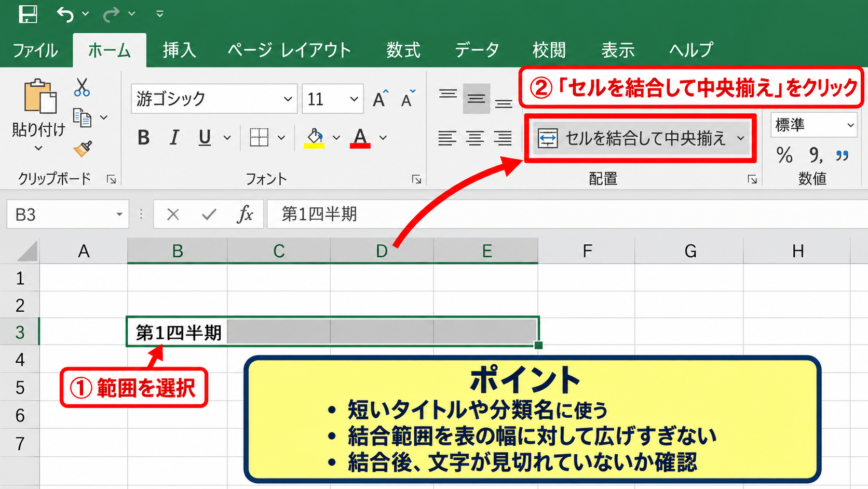Viewport: 868px width, 489px height.
Task: Toggle Bold formatting
Action: (144, 138)
